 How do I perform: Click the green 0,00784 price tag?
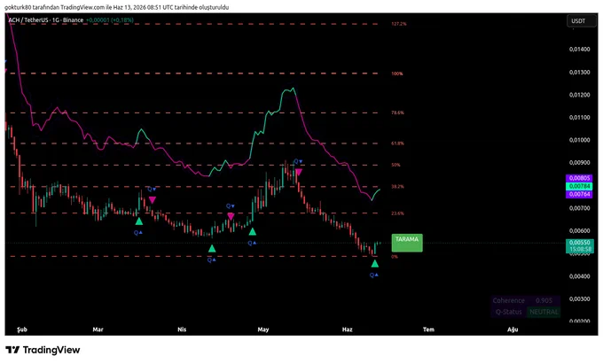coord(580,186)
